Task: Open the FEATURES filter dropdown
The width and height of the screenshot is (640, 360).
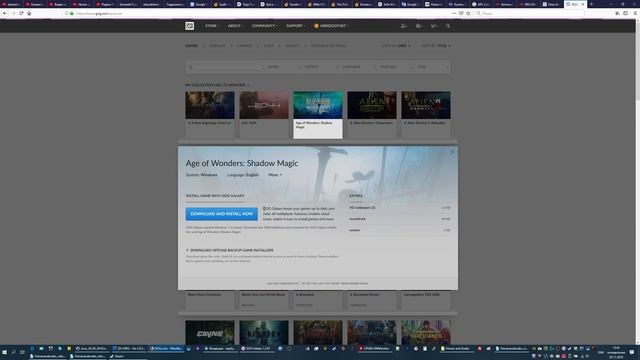Action: pos(396,67)
